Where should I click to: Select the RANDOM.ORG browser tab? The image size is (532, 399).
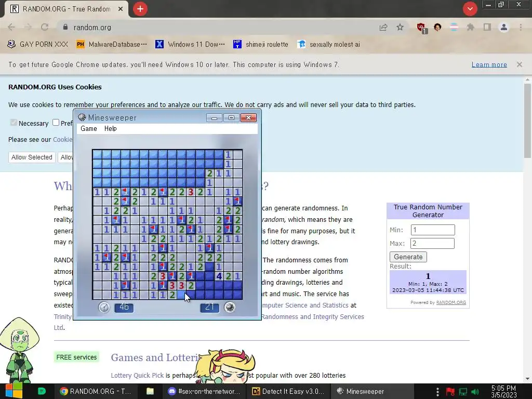pos(66,9)
